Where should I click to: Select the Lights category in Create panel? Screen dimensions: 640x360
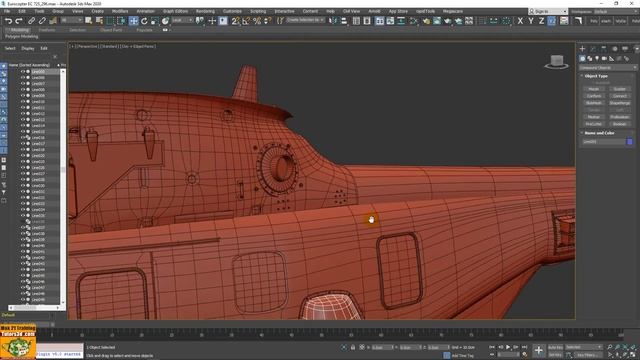(x=597, y=59)
